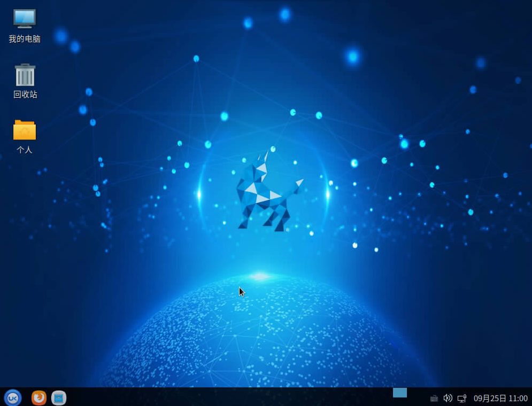Select the 回收站 trash bin icon
This screenshot has height=406, width=532.
25,75
